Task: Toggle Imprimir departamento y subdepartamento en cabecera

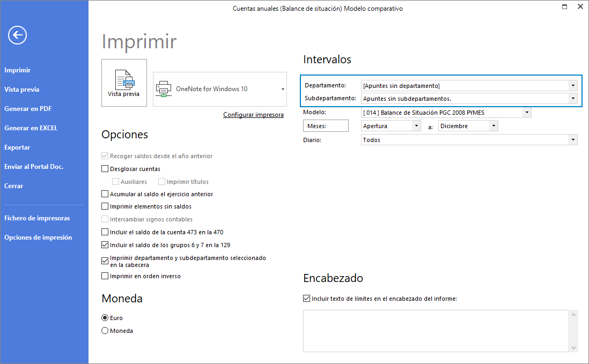Action: pyautogui.click(x=105, y=261)
